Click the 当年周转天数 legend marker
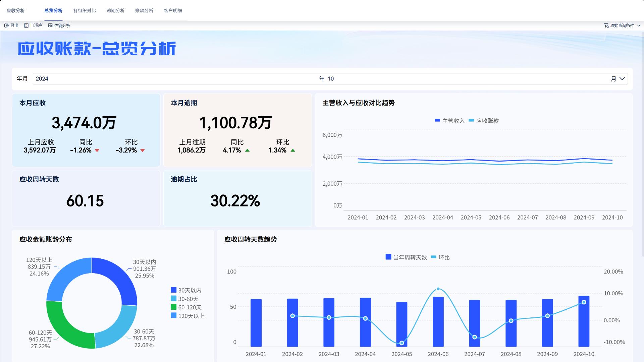 click(x=388, y=257)
